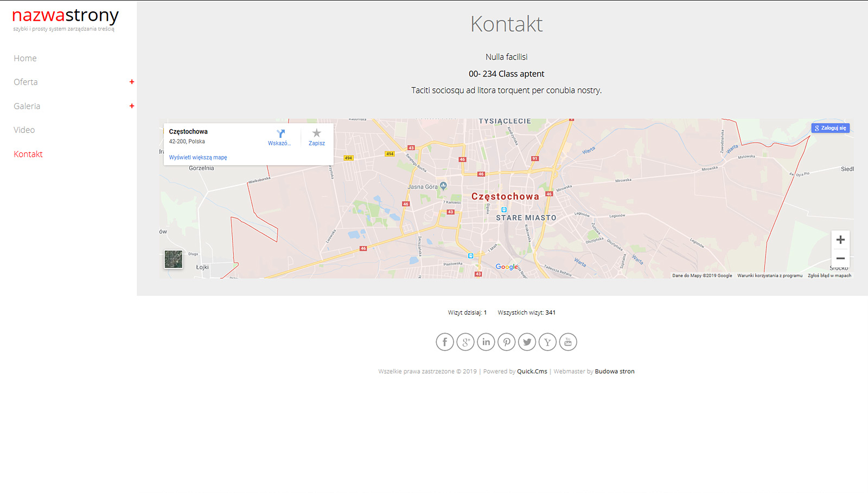Open the LinkedIn social icon
Image resolution: width=868 pixels, height=493 pixels.
point(486,342)
